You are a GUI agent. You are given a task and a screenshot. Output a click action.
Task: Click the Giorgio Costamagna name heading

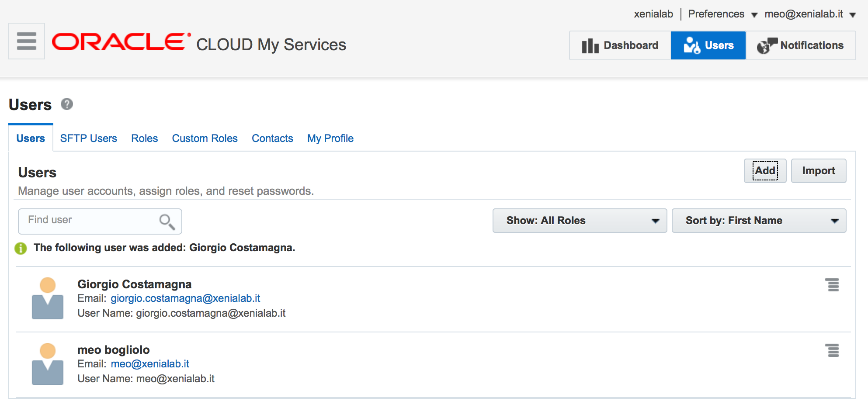(x=135, y=284)
